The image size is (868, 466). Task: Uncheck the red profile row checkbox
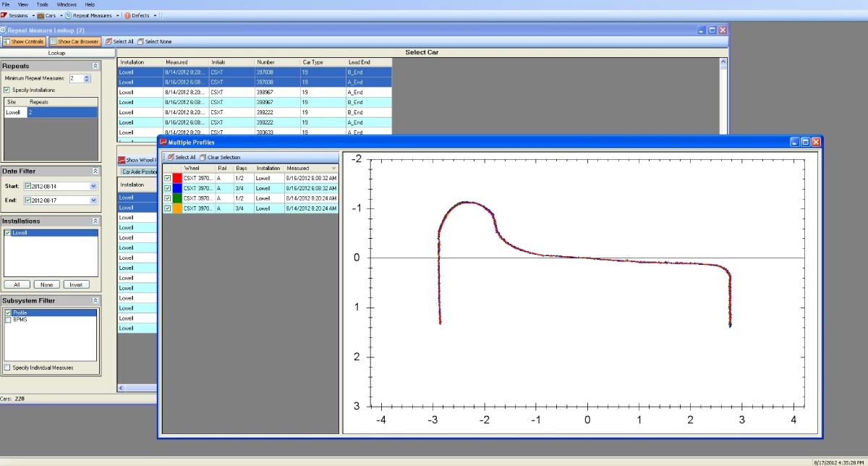[168, 178]
